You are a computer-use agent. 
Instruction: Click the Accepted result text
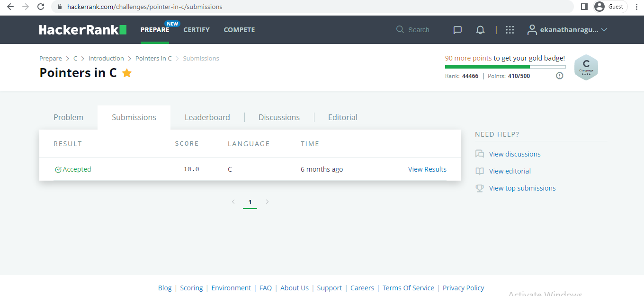(x=77, y=169)
